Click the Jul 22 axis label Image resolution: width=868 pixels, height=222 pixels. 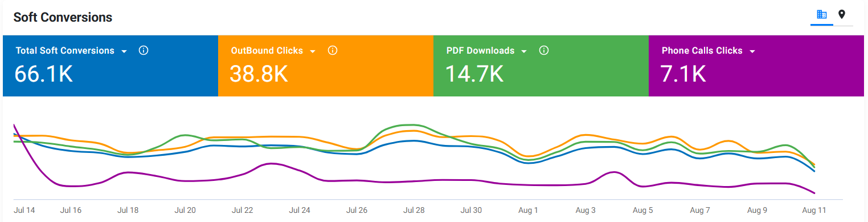click(x=242, y=210)
